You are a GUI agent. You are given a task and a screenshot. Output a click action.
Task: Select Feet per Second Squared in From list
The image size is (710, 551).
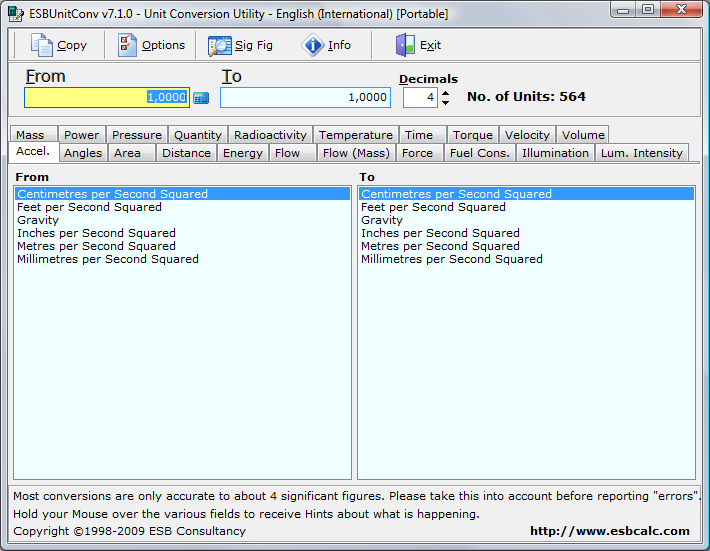pos(182,207)
